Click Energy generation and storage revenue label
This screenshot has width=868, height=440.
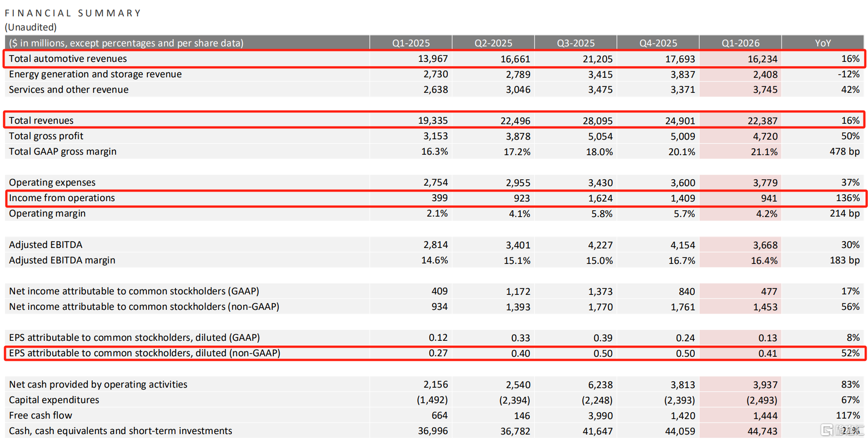click(x=95, y=74)
